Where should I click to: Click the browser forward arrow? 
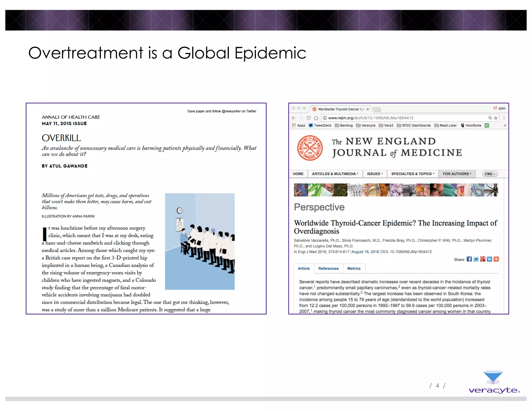301,118
